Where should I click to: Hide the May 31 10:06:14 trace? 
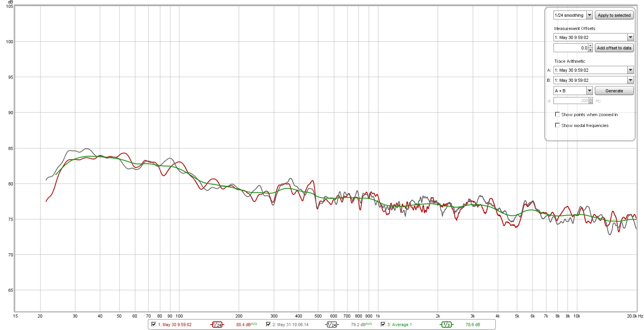[268, 324]
